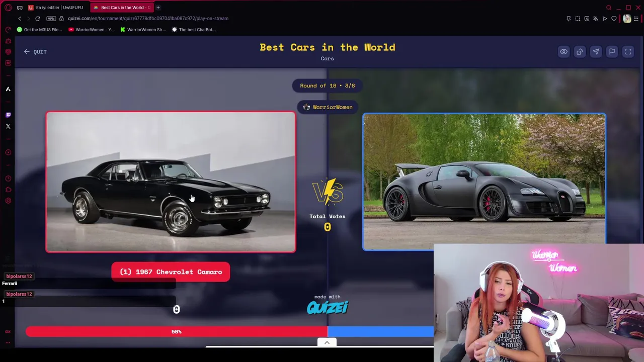
Task: Click the 'made with Quizei' logo
Action: coord(328,305)
